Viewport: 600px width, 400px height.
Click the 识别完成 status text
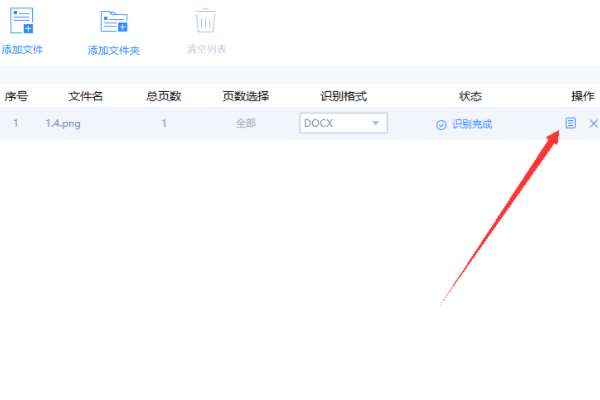[x=472, y=124]
